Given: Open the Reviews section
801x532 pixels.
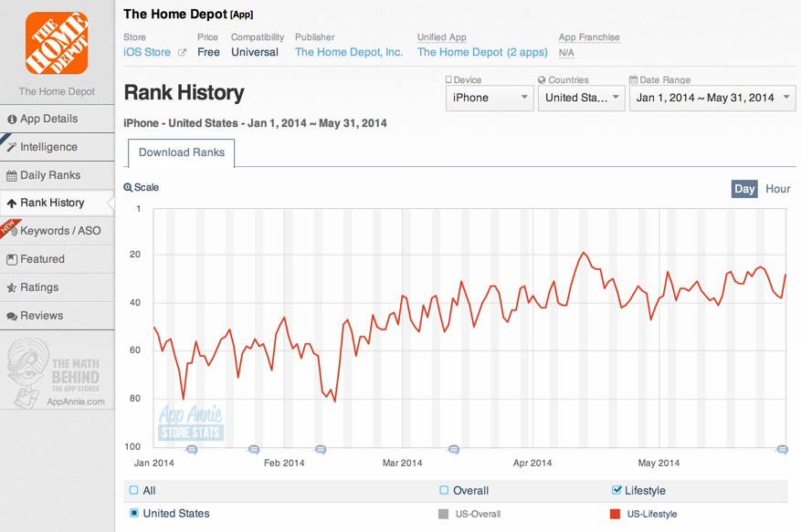Looking at the screenshot, I should pos(57,316).
